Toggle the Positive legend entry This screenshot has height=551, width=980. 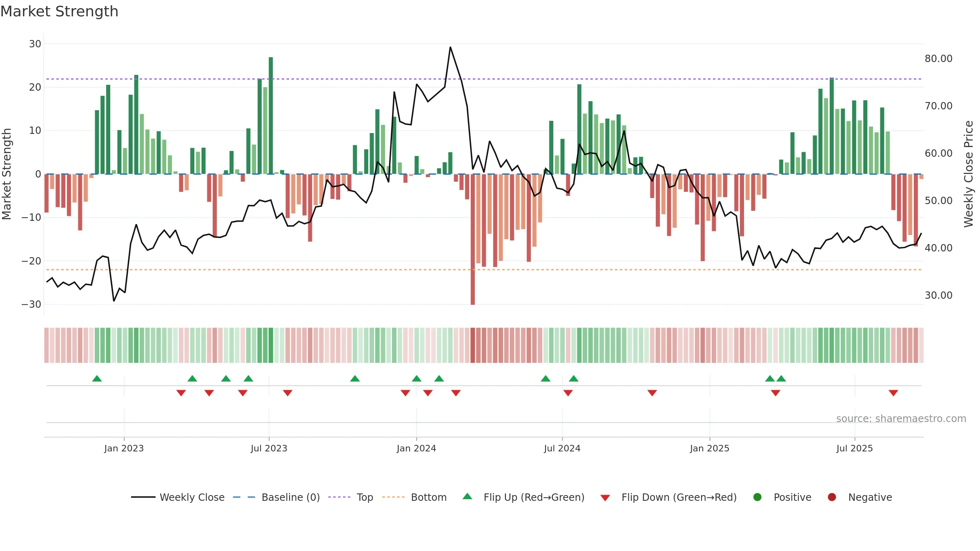click(x=782, y=497)
